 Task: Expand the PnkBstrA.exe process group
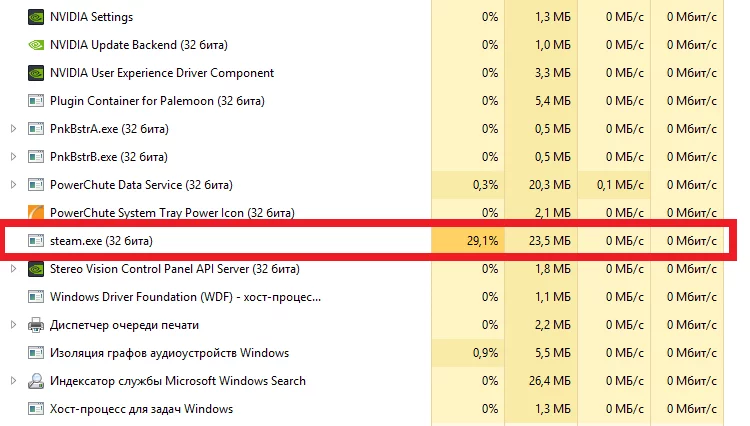tap(13, 129)
